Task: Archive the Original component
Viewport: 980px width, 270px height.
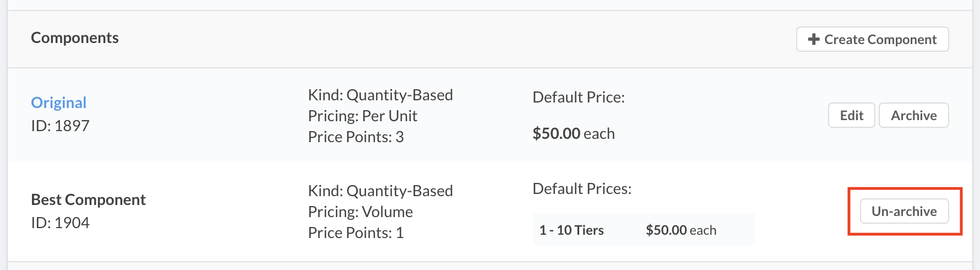Action: pyautogui.click(x=913, y=116)
